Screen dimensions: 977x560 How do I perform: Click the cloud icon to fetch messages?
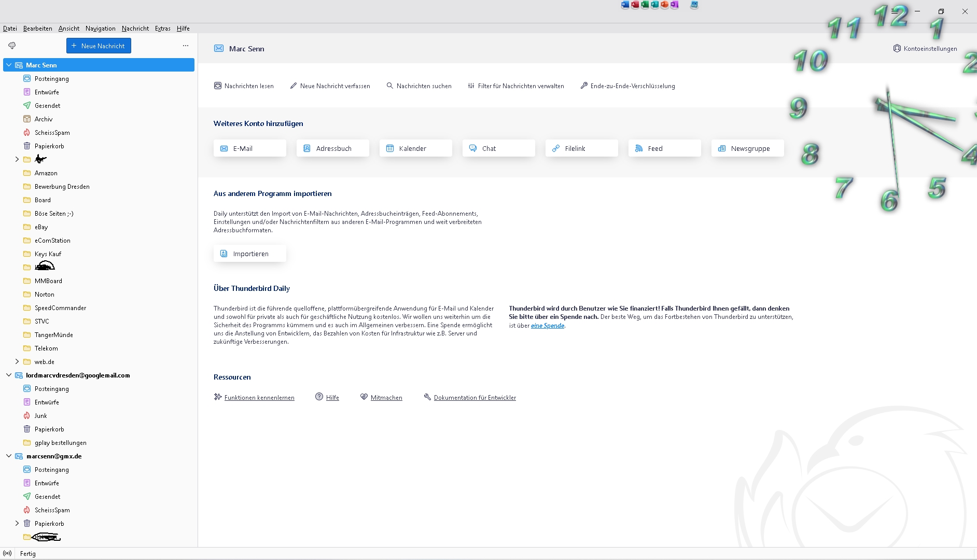pyautogui.click(x=12, y=46)
